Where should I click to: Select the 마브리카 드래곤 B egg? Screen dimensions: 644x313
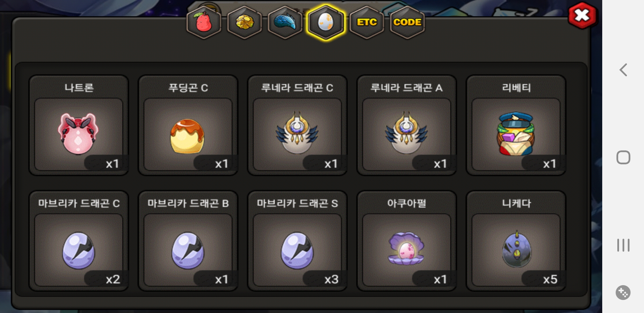click(x=188, y=241)
